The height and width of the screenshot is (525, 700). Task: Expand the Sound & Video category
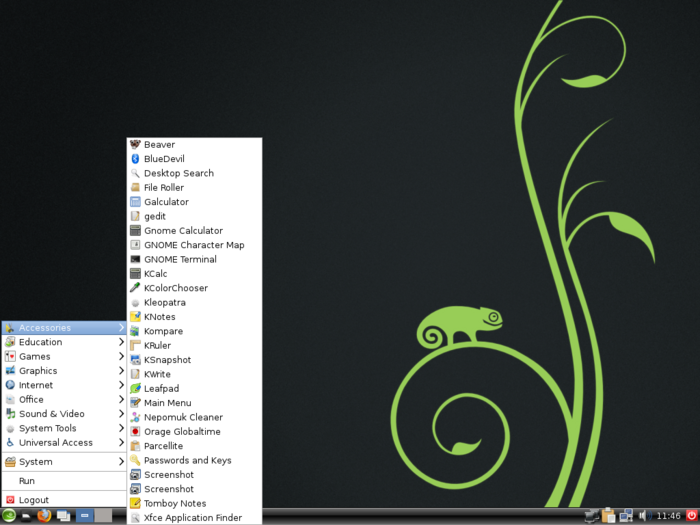(51, 414)
